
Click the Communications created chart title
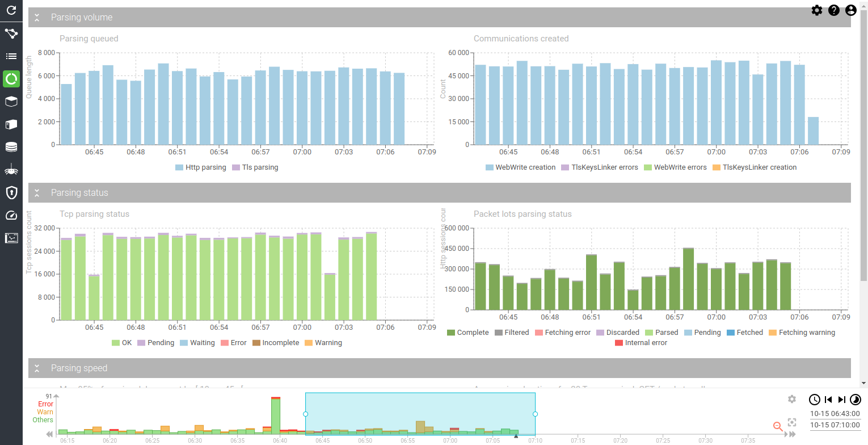pyautogui.click(x=521, y=39)
